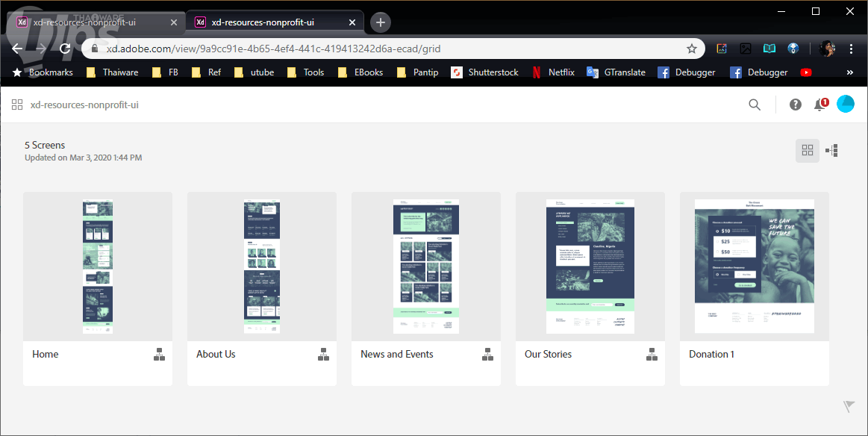Image resolution: width=868 pixels, height=436 pixels.
Task: Open the GTranslate bookmark
Action: pyautogui.click(x=616, y=72)
